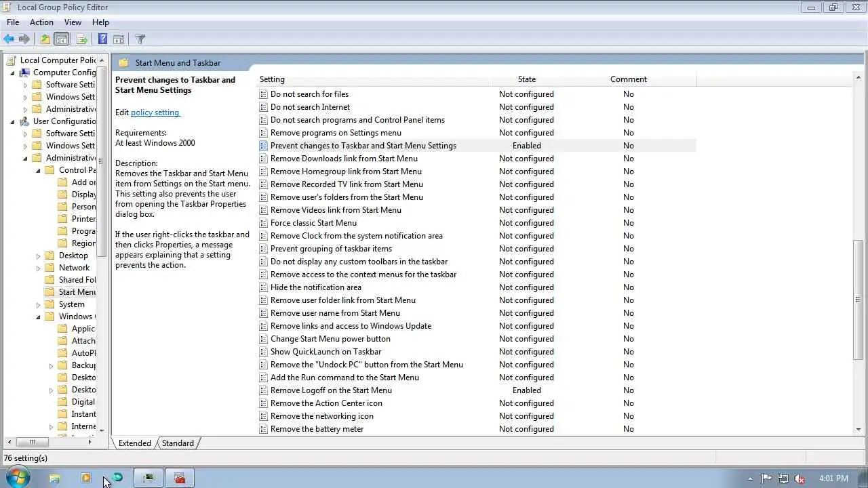Image resolution: width=868 pixels, height=488 pixels.
Task: Expand the System tree node
Action: coord(39,304)
